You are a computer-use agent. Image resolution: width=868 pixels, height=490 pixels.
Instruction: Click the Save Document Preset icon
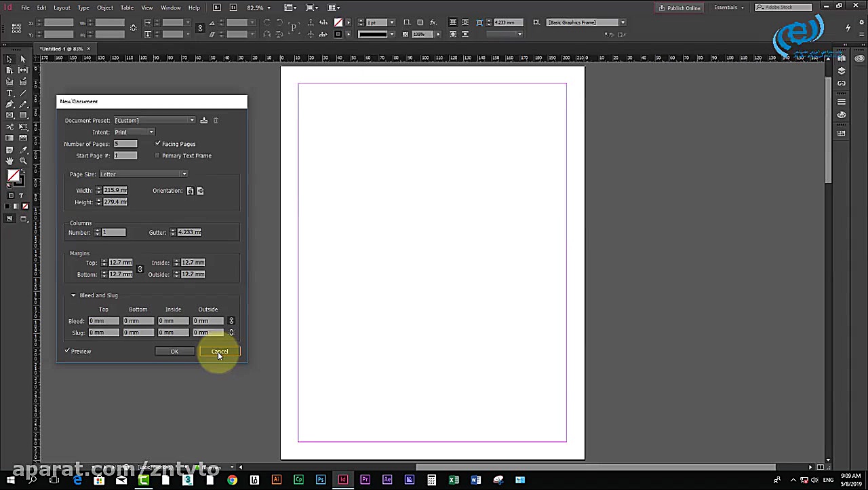pos(203,121)
